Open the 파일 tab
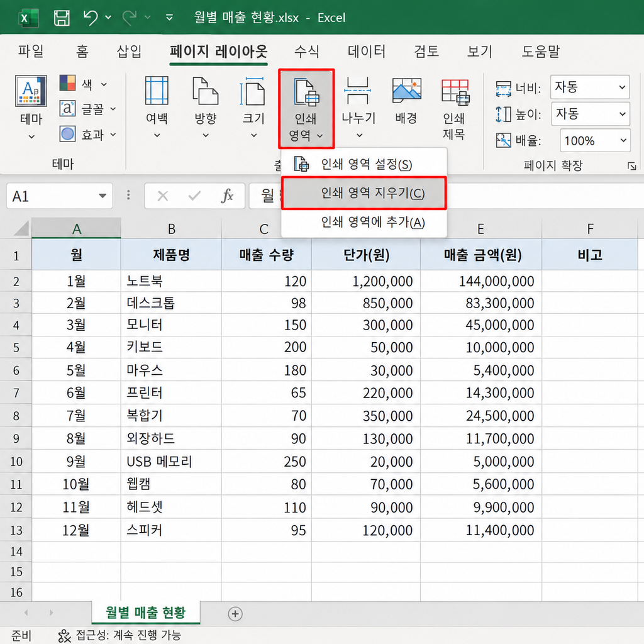The image size is (644, 644). point(31,51)
